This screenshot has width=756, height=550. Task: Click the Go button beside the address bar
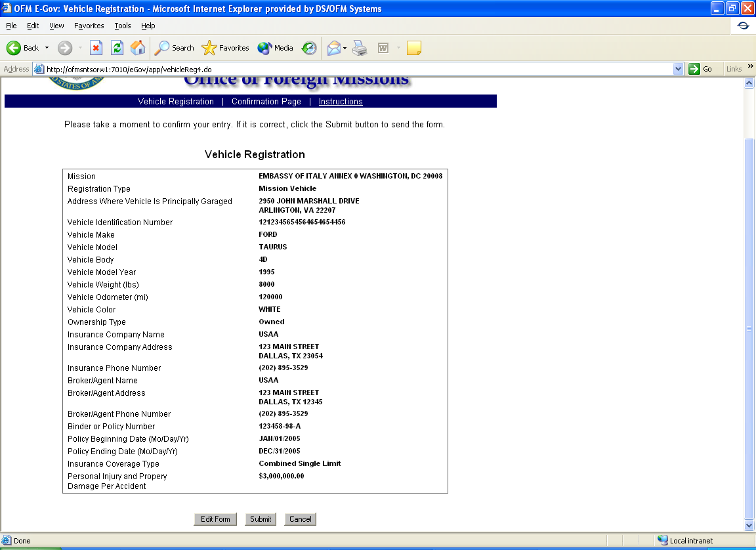[701, 69]
